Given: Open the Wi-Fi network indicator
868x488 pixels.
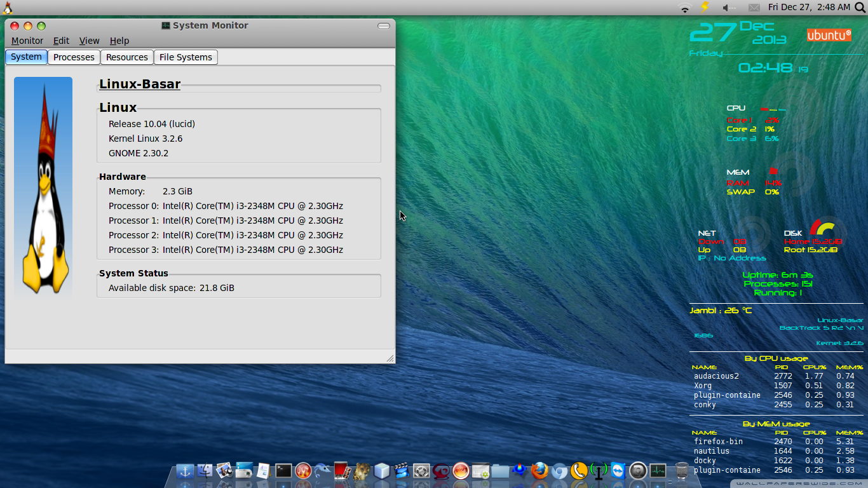Looking at the screenshot, I should (x=684, y=8).
